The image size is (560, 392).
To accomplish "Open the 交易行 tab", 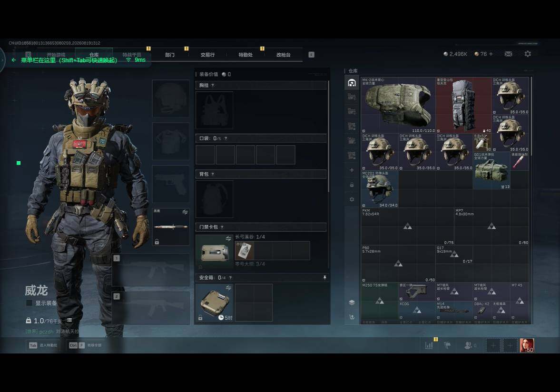I will click(x=207, y=55).
